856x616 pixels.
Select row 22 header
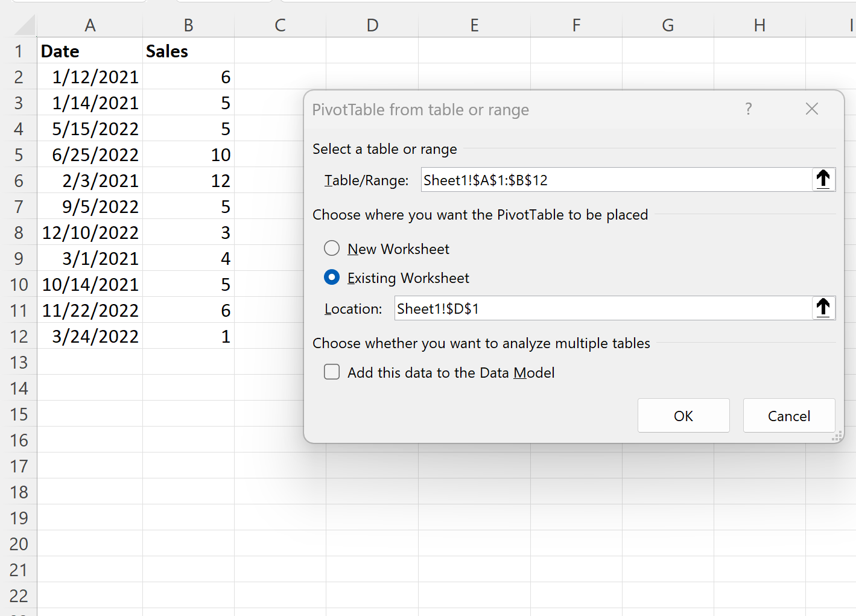(19, 595)
